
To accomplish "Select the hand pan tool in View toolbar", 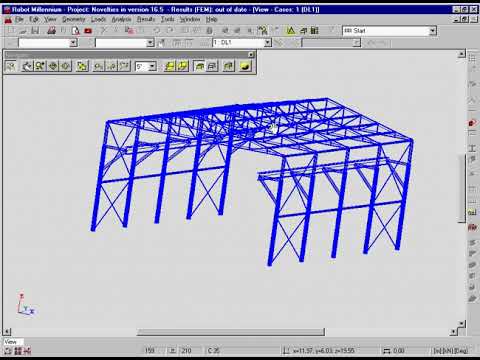I will pos(27,66).
